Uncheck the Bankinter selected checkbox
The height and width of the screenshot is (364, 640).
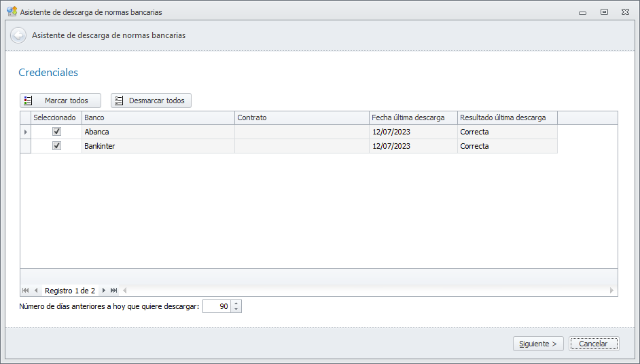(57, 146)
